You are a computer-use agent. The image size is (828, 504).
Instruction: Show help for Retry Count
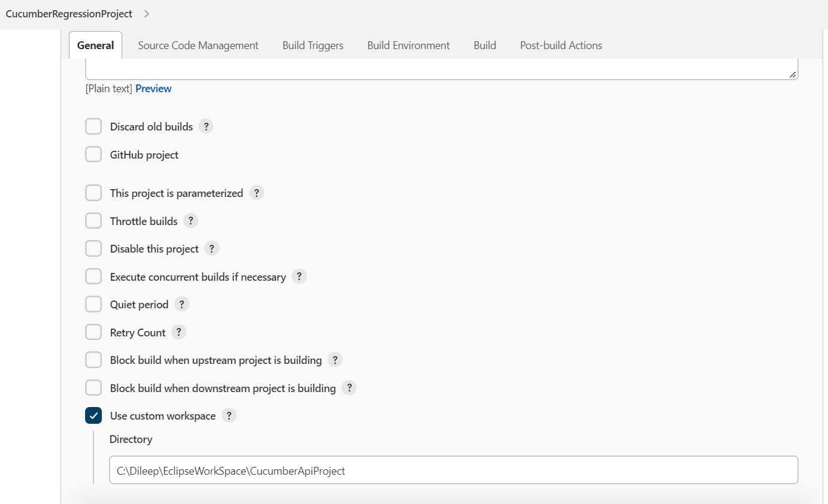pyautogui.click(x=178, y=332)
